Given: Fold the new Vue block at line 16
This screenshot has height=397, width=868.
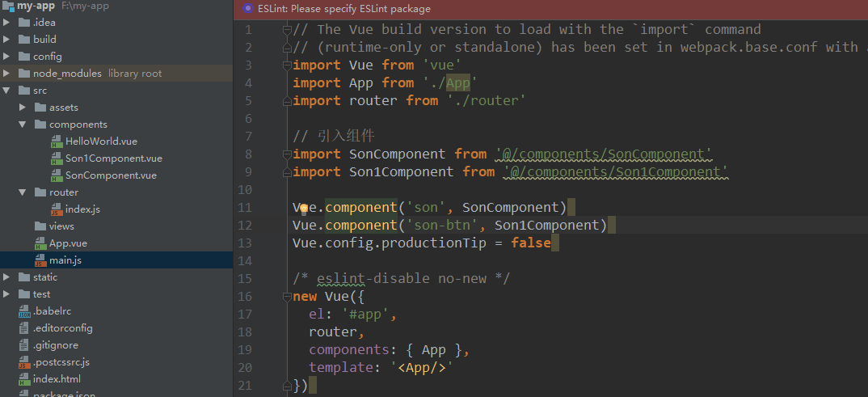Looking at the screenshot, I should point(286,297).
